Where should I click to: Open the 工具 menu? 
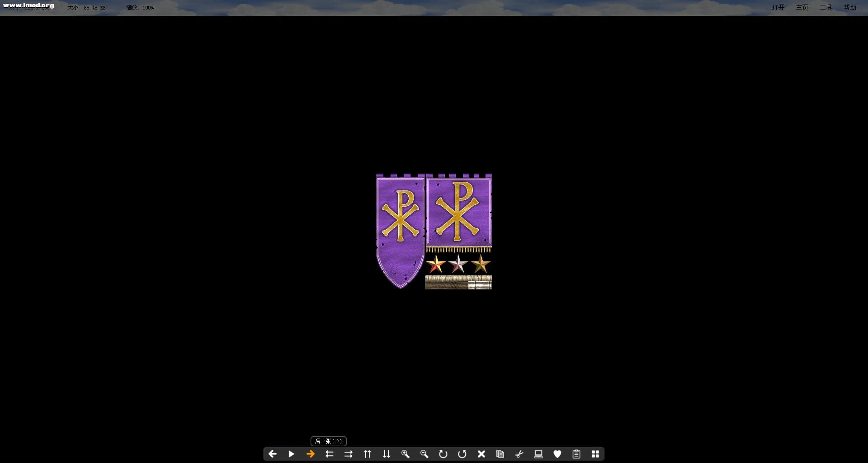(x=826, y=8)
